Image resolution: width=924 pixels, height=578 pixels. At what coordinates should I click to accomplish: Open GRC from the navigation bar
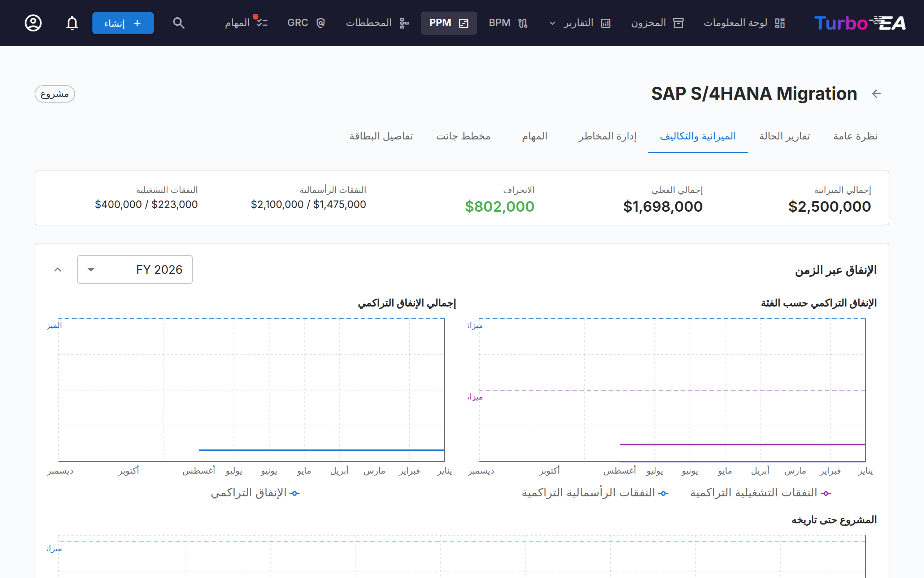pos(306,23)
